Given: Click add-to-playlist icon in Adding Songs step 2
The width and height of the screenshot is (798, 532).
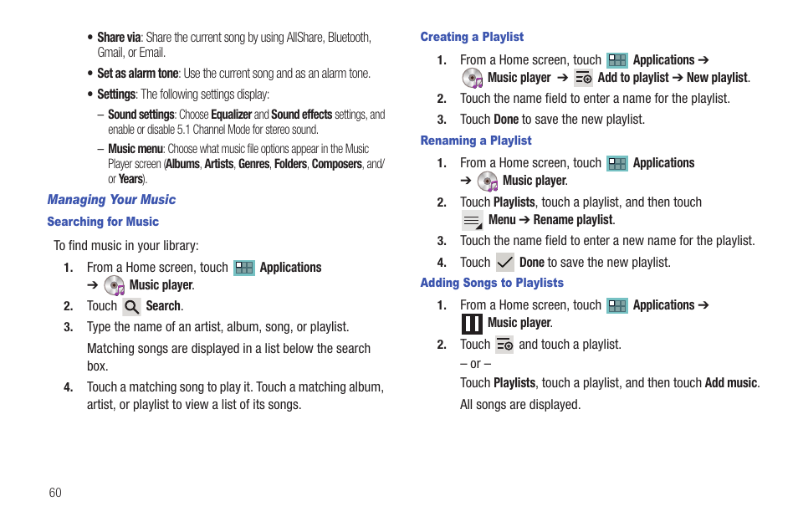Looking at the screenshot, I should tap(504, 345).
